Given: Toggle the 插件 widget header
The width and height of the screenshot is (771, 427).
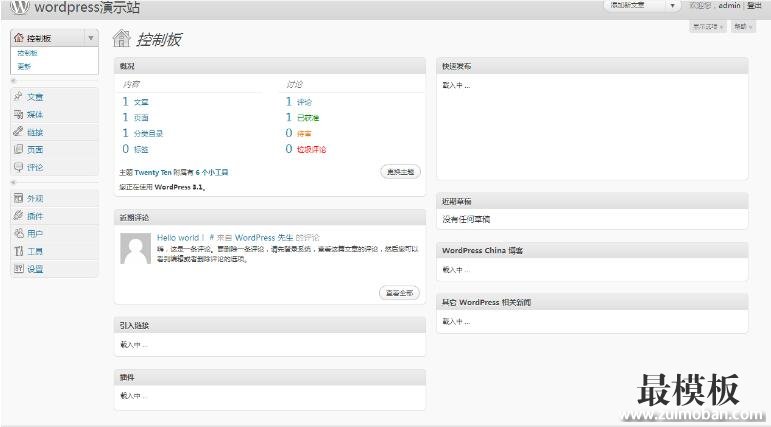Looking at the screenshot, I should (269, 377).
